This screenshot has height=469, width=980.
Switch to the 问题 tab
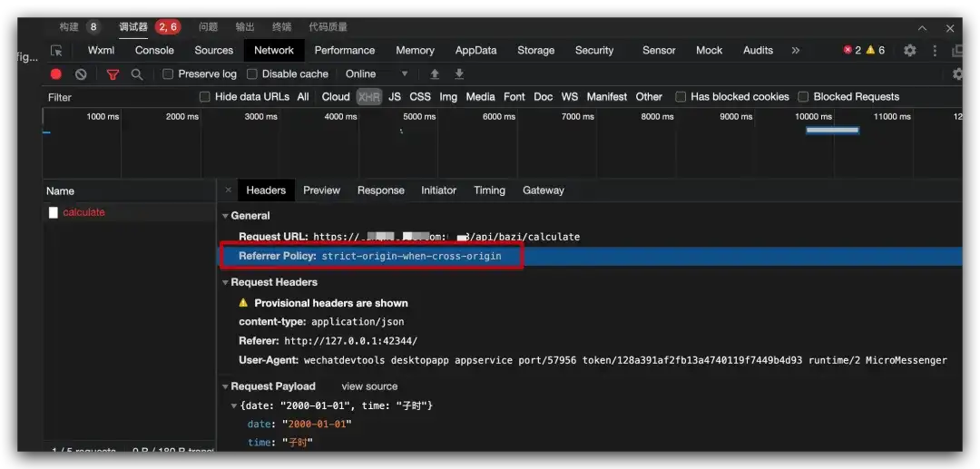click(x=208, y=27)
